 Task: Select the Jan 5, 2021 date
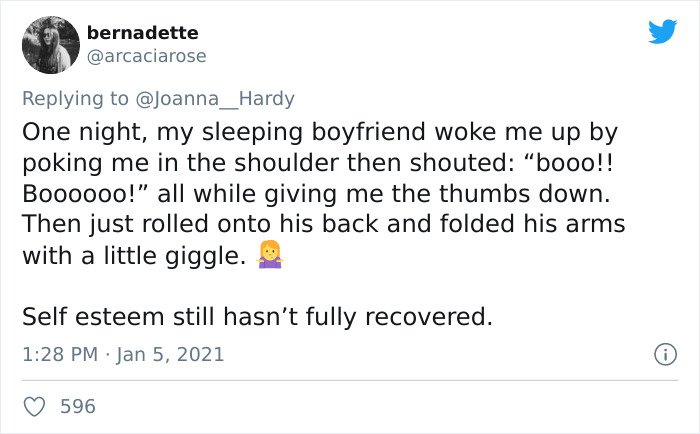(170, 355)
